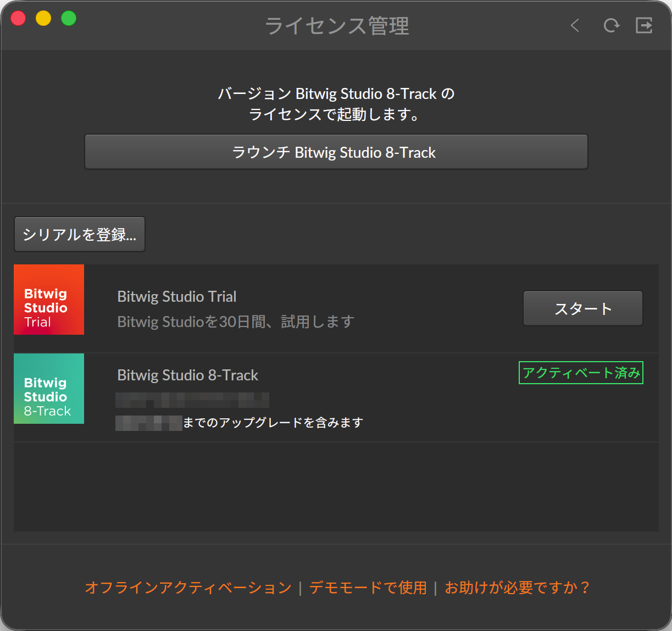672x631 pixels.
Task: Click the Bitwig Studio Trial logo thumbnail
Action: click(49, 300)
